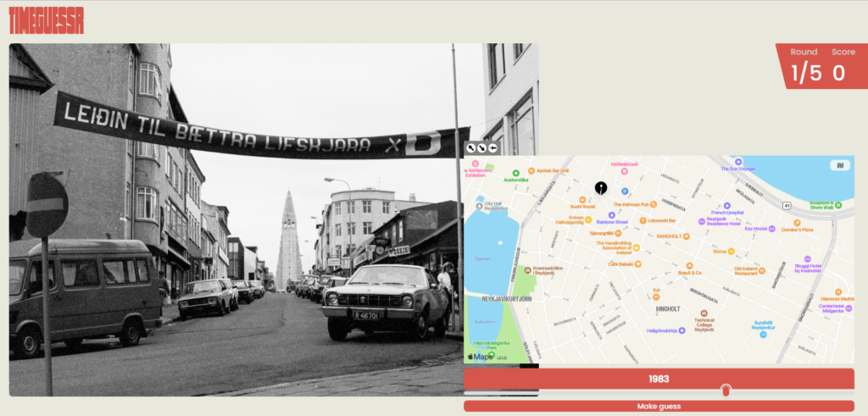
Task: Select the Sushi Social restaurant icon
Action: point(582,200)
